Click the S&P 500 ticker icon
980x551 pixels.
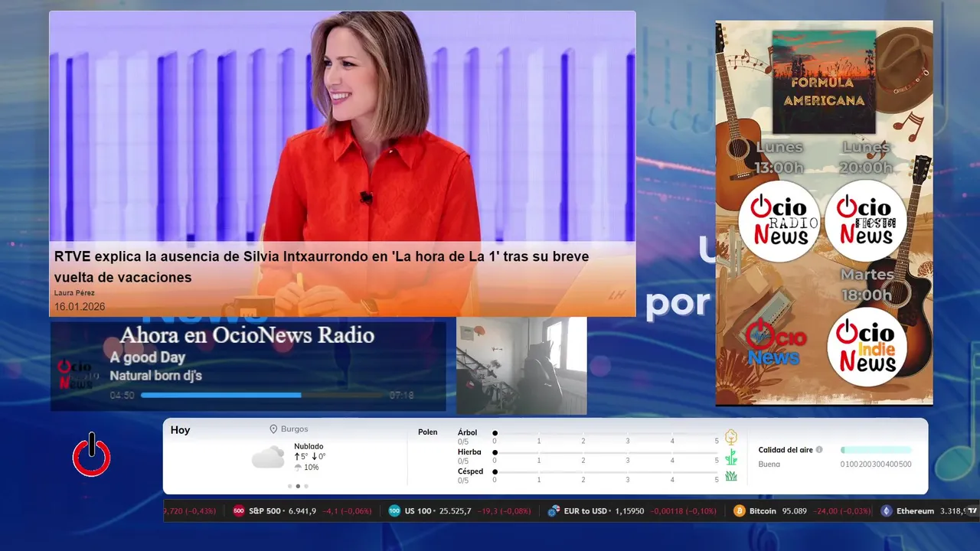[x=239, y=510]
